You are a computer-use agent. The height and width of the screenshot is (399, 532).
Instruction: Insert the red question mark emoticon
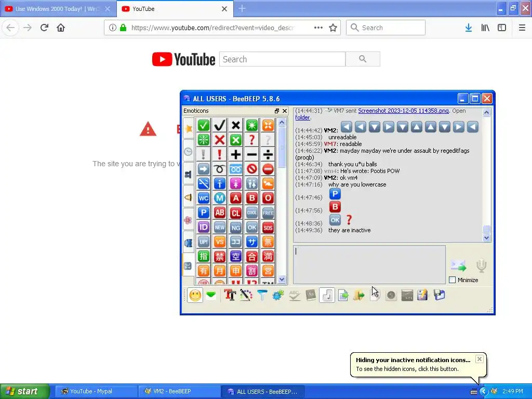pos(252,140)
